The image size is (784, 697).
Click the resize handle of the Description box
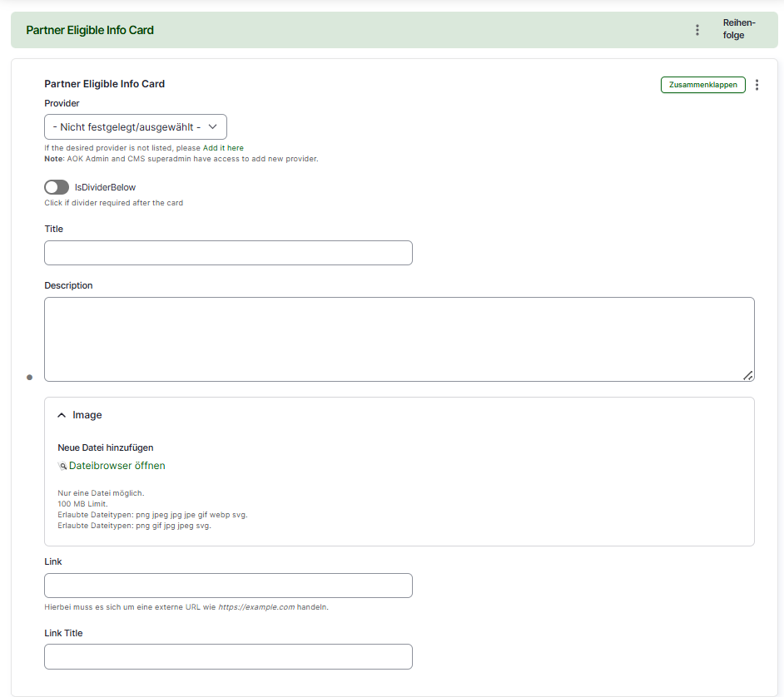point(747,375)
